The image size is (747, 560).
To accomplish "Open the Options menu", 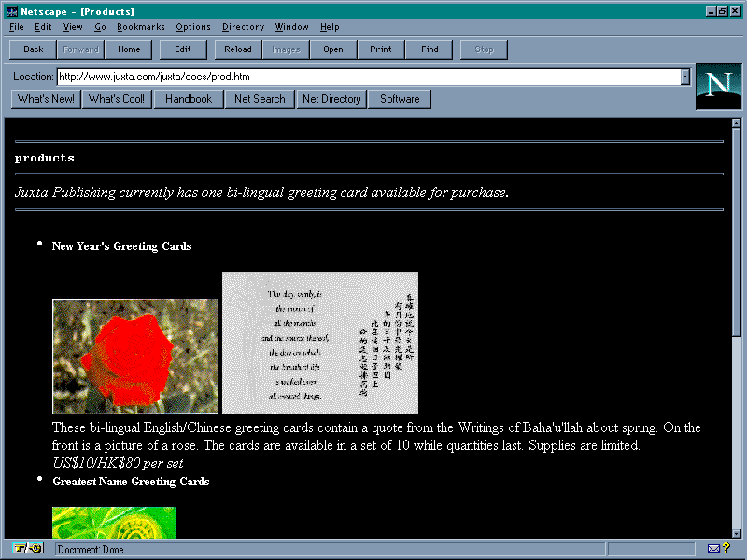I will click(x=193, y=27).
